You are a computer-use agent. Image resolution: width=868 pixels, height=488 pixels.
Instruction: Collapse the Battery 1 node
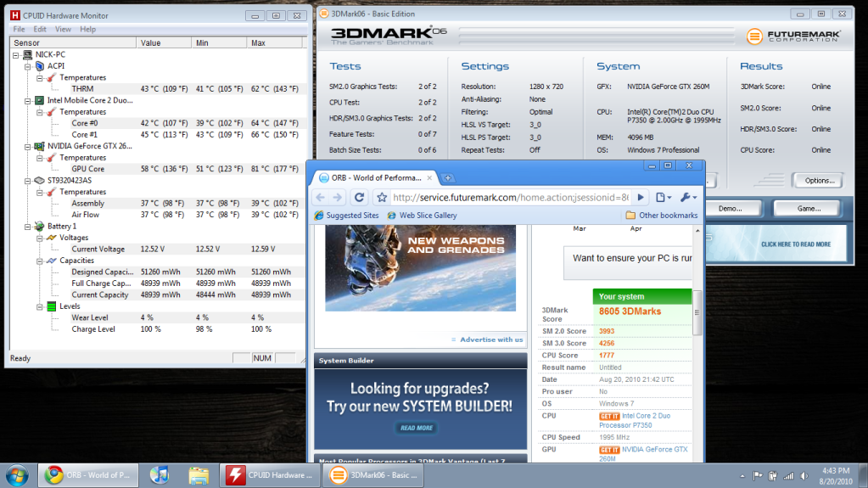coord(28,227)
